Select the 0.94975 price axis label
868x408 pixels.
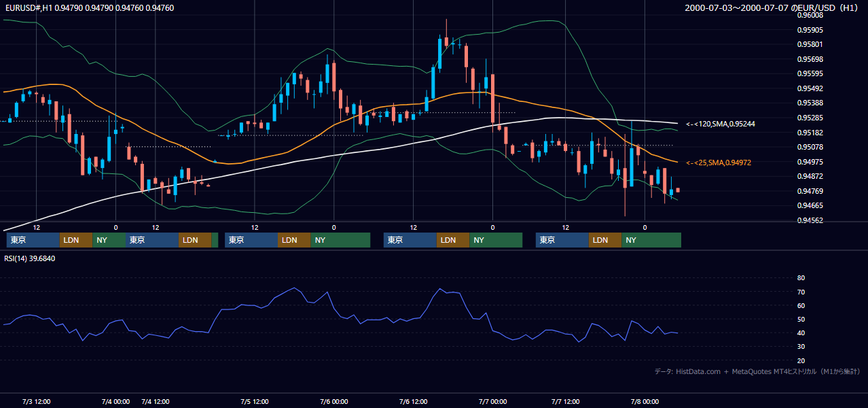pyautogui.click(x=811, y=162)
